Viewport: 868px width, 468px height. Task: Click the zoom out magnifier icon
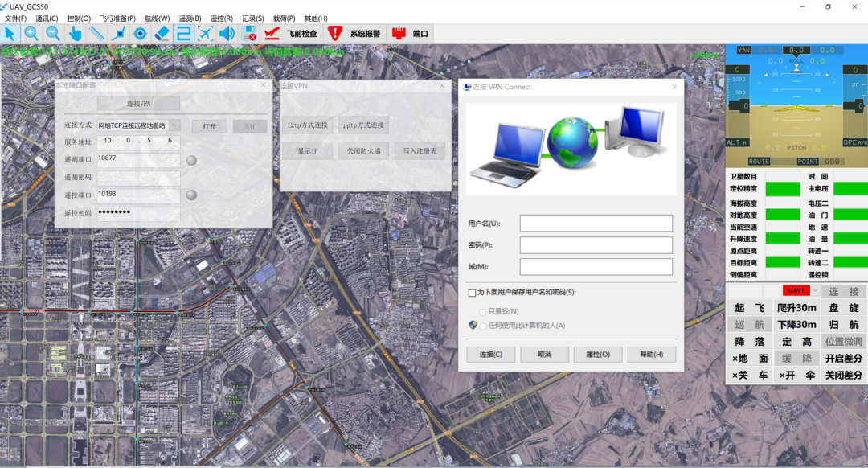point(53,33)
